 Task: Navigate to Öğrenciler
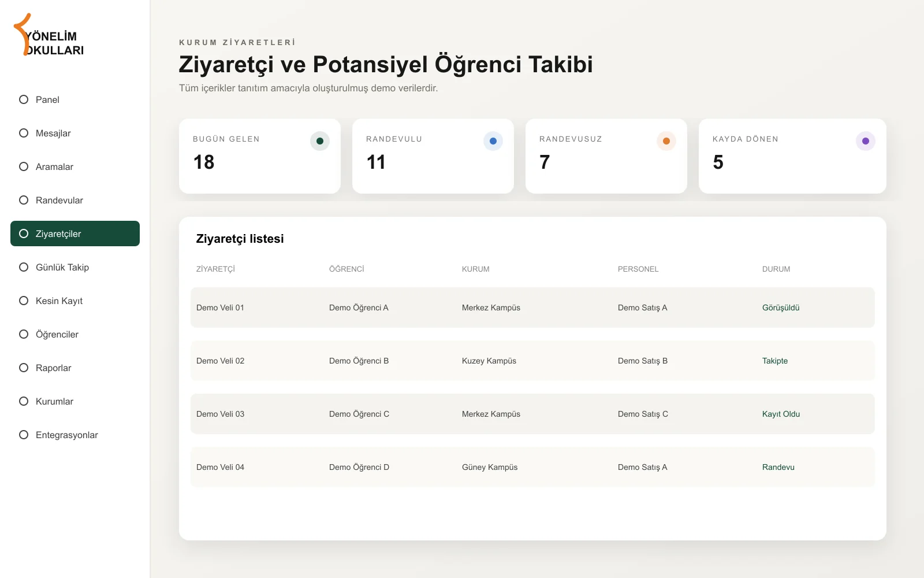click(75, 334)
